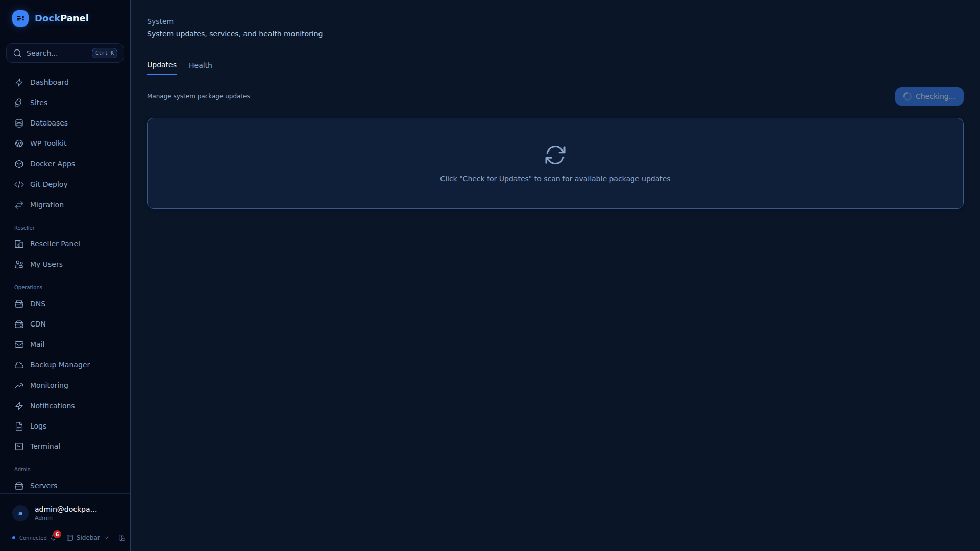Image resolution: width=980 pixels, height=551 pixels.
Task: Click the Reseller section label
Action: [x=24, y=228]
